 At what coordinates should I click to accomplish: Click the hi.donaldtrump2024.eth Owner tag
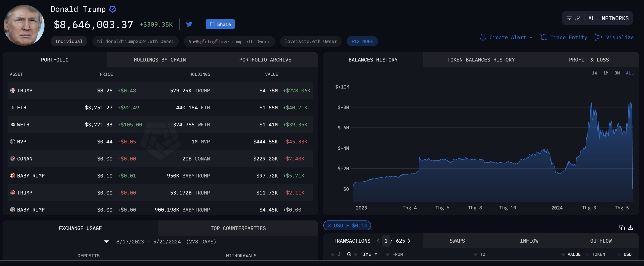click(x=135, y=41)
